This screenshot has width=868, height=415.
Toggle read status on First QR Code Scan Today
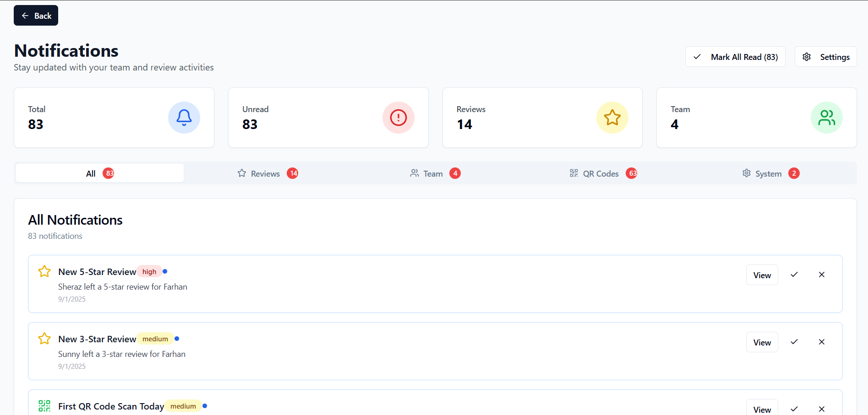[794, 409]
